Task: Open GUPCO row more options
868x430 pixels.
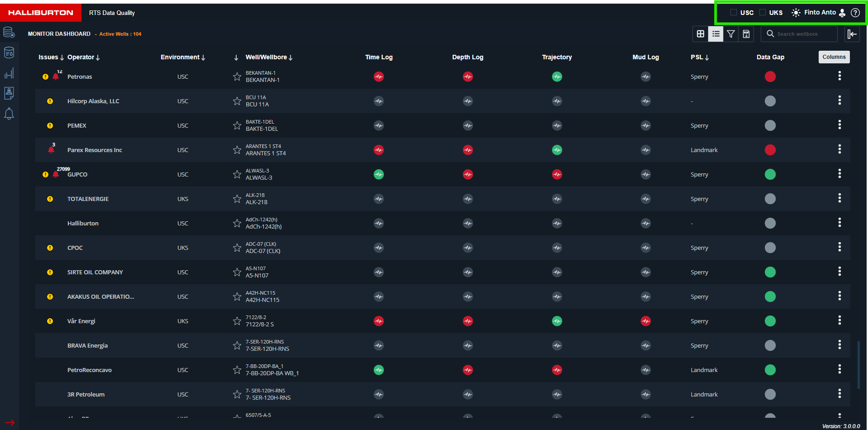Action: [839, 174]
